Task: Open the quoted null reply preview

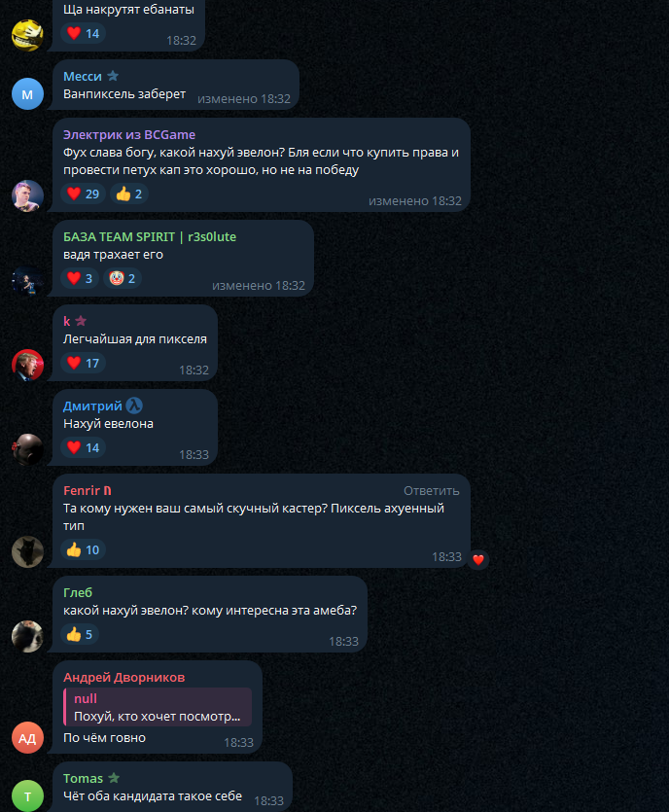Action: 158,707
